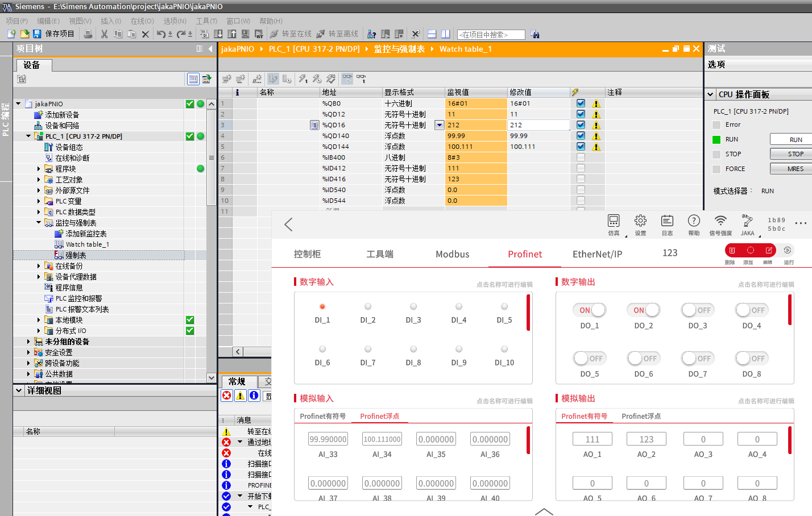Toggle DO_1 switch off

click(x=590, y=310)
